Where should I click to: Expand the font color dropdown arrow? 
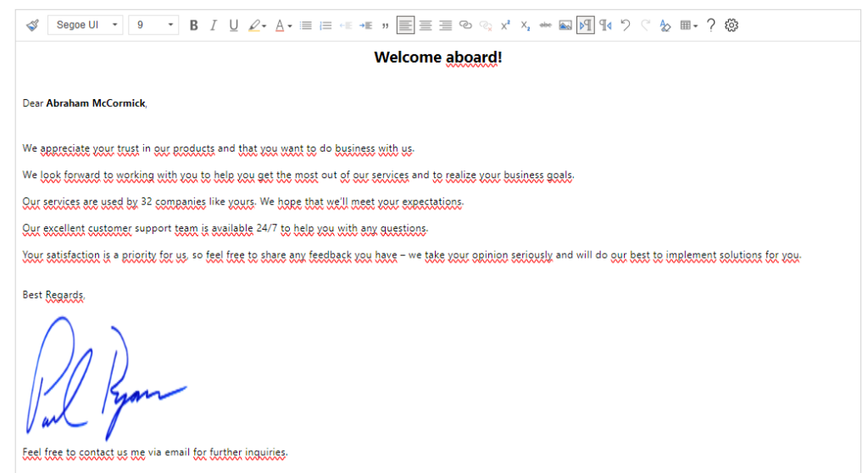tap(290, 26)
